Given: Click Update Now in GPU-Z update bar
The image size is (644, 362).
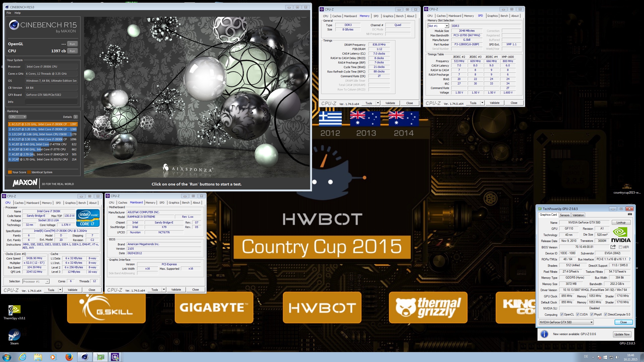Looking at the screenshot, I should (x=622, y=334).
